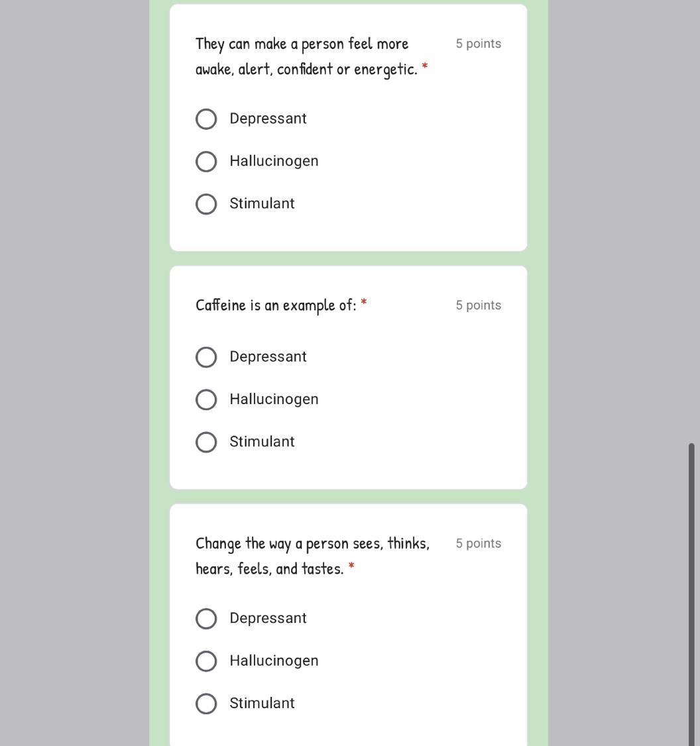700x746 pixels.
Task: Click the Depressant label in the first question
Action: [268, 119]
